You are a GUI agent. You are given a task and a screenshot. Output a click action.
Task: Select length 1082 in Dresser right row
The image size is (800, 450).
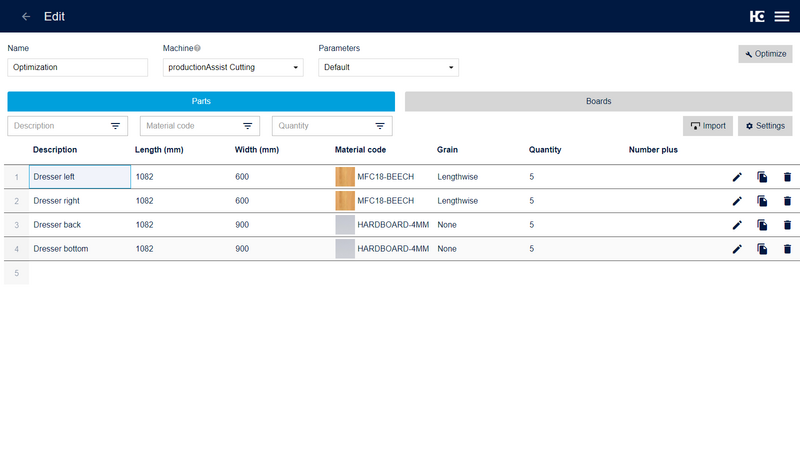pos(144,201)
